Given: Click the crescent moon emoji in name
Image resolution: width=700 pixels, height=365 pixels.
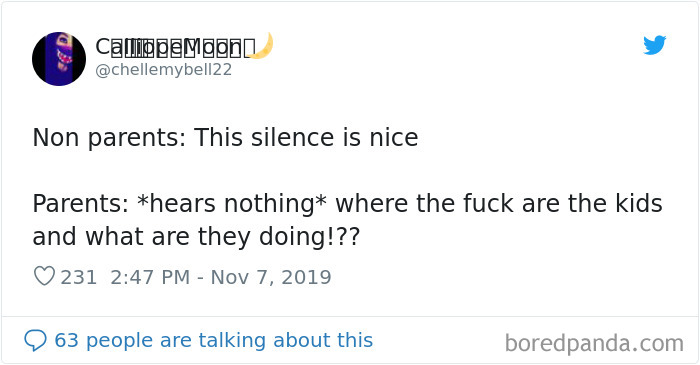Looking at the screenshot, I should tap(260, 46).
